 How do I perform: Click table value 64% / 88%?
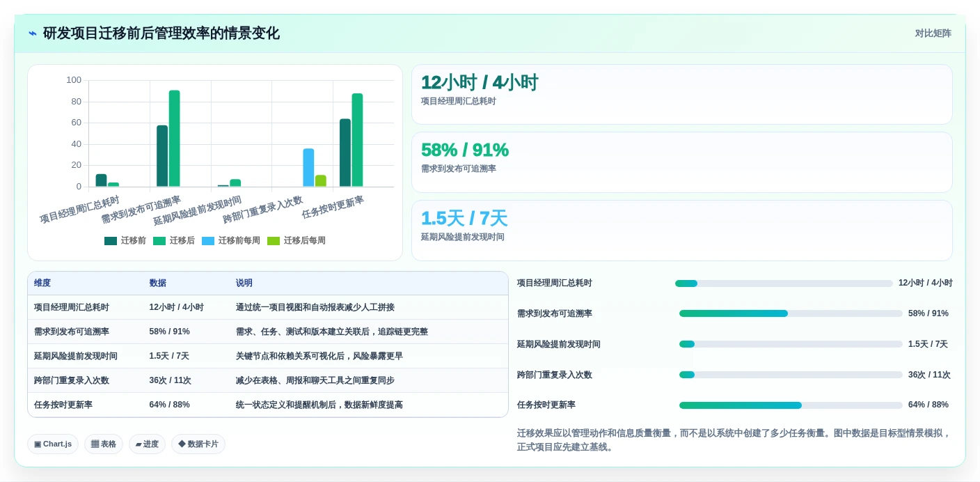click(x=170, y=405)
